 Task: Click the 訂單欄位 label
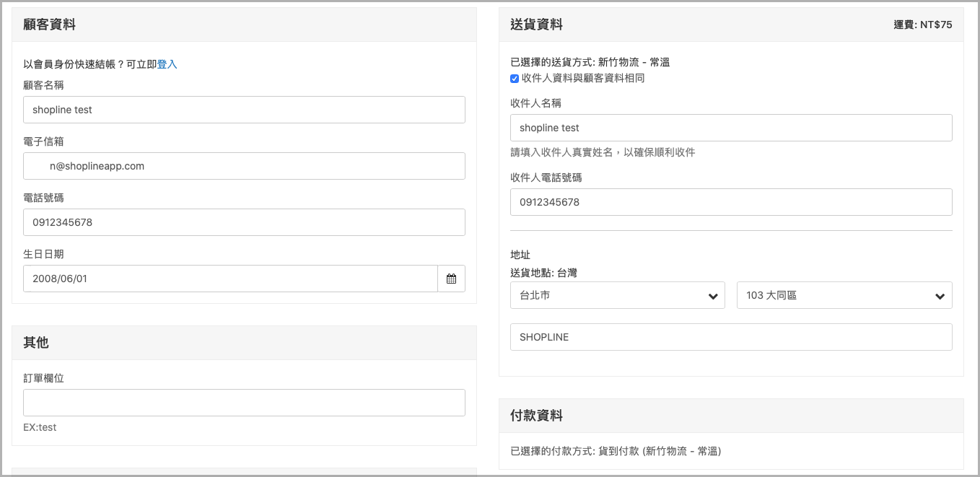pos(43,378)
